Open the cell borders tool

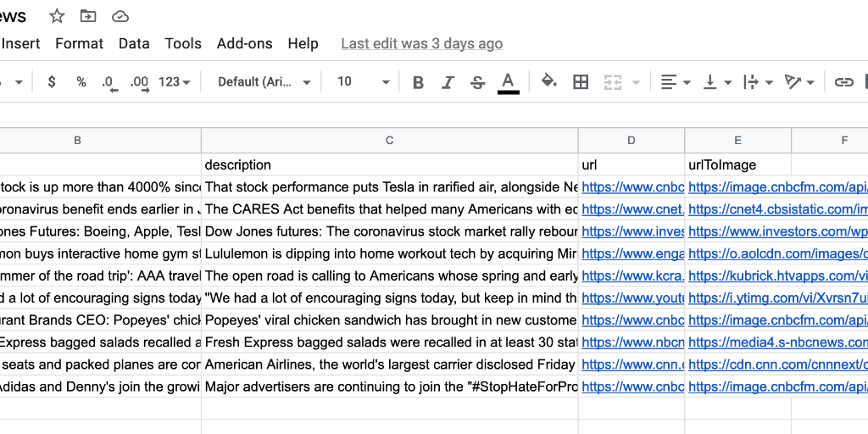[x=581, y=82]
